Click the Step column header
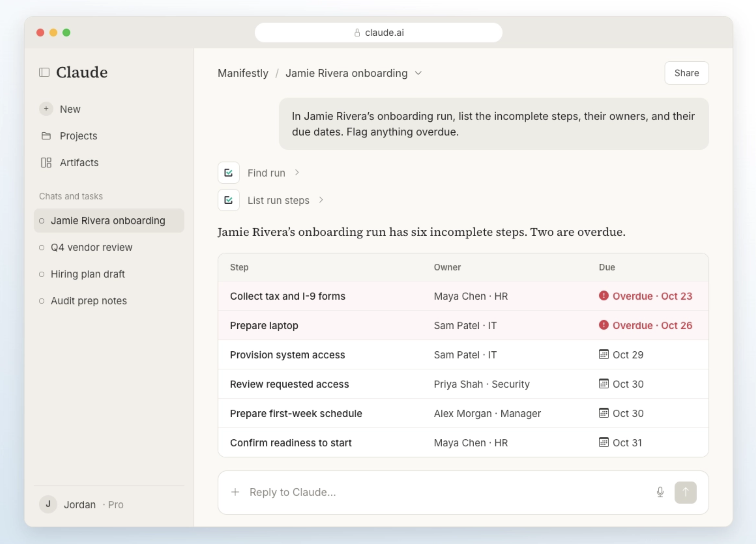Viewport: 756px width, 544px height. [x=239, y=267]
